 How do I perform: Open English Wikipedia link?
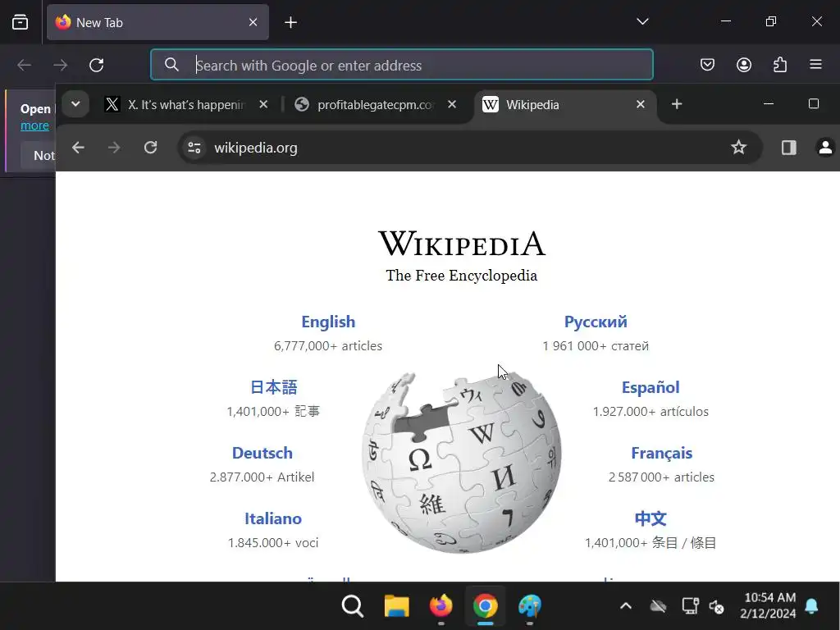click(328, 322)
